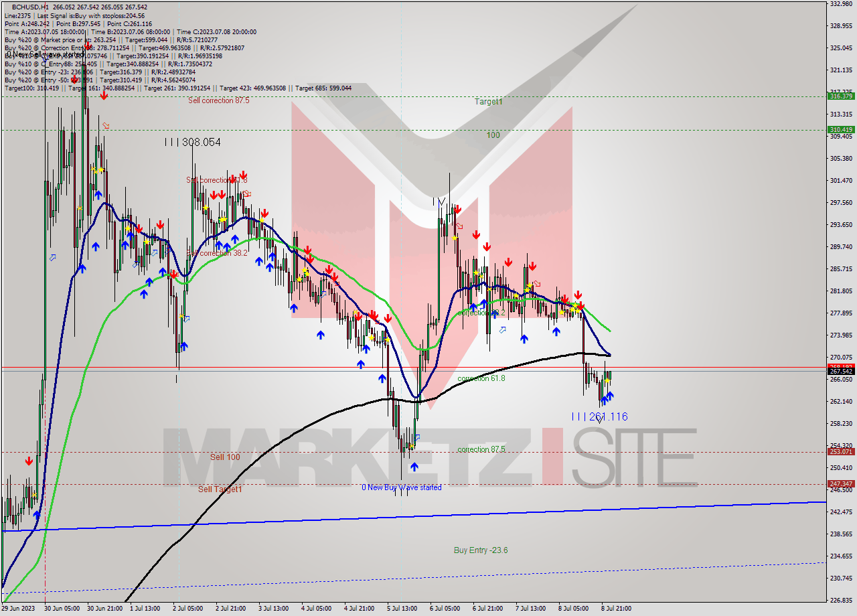Select the 'Last Signal is:Buy with stoploss:204.56' line
This screenshot has height=616, width=857.
click(90, 15)
